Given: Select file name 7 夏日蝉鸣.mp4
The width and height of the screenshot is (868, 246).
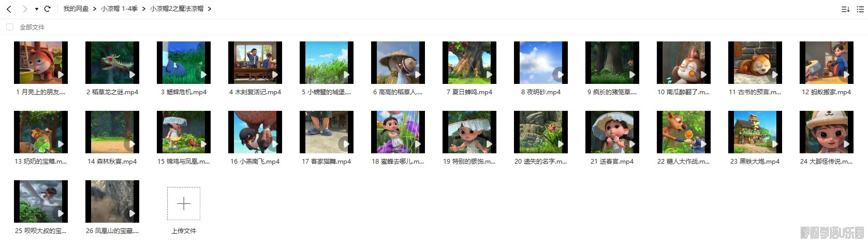Looking at the screenshot, I should (x=469, y=92).
